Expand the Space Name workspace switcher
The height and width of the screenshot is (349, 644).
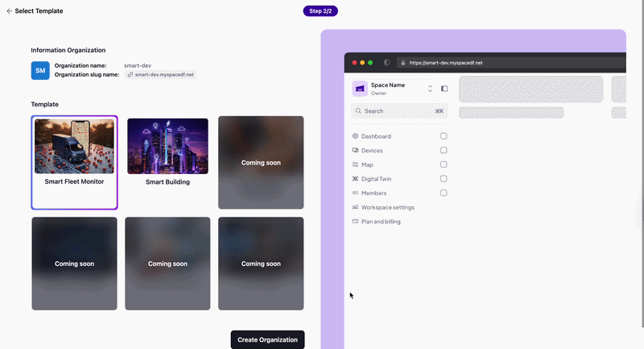(x=430, y=89)
